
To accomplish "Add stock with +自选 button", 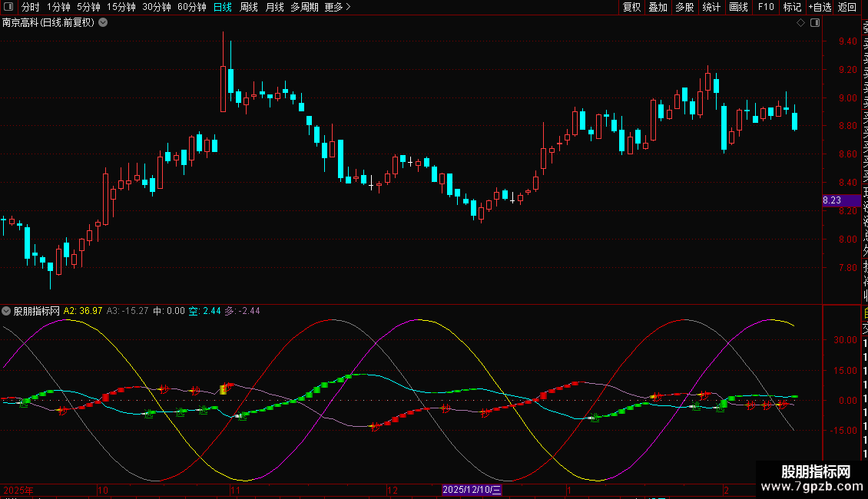I will tap(820, 7).
